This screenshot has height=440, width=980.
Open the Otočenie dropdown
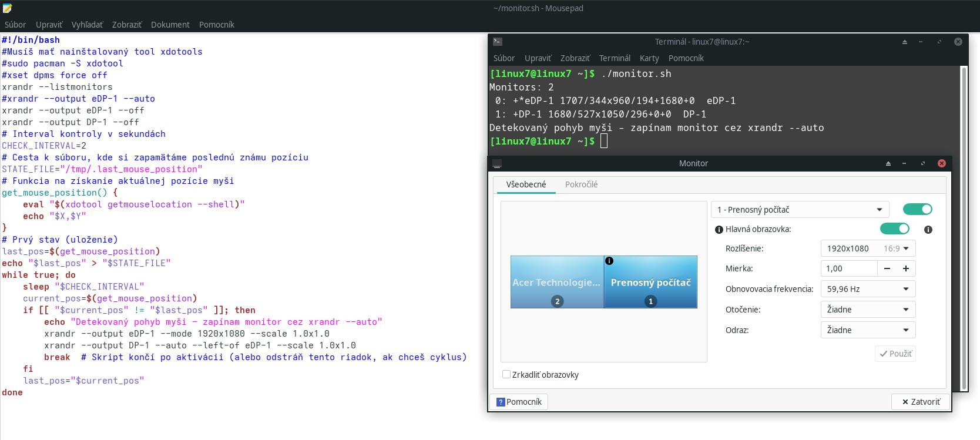pos(868,310)
